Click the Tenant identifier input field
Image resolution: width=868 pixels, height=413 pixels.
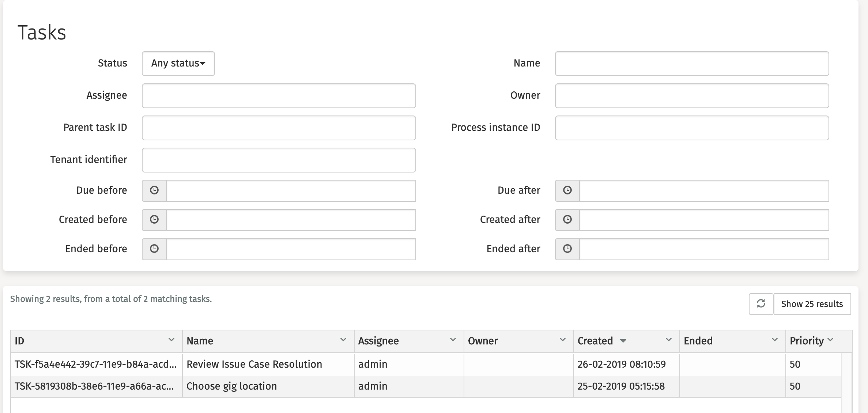(x=279, y=160)
